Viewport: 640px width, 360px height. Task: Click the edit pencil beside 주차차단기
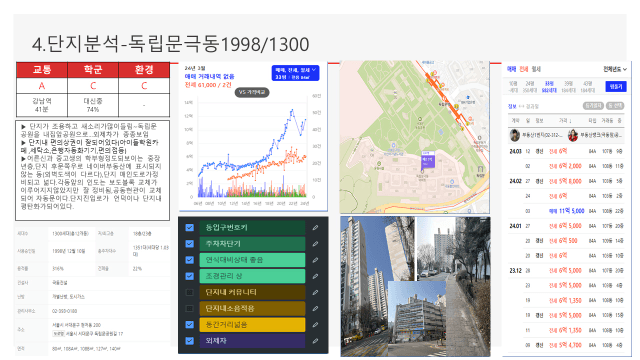pos(316,244)
